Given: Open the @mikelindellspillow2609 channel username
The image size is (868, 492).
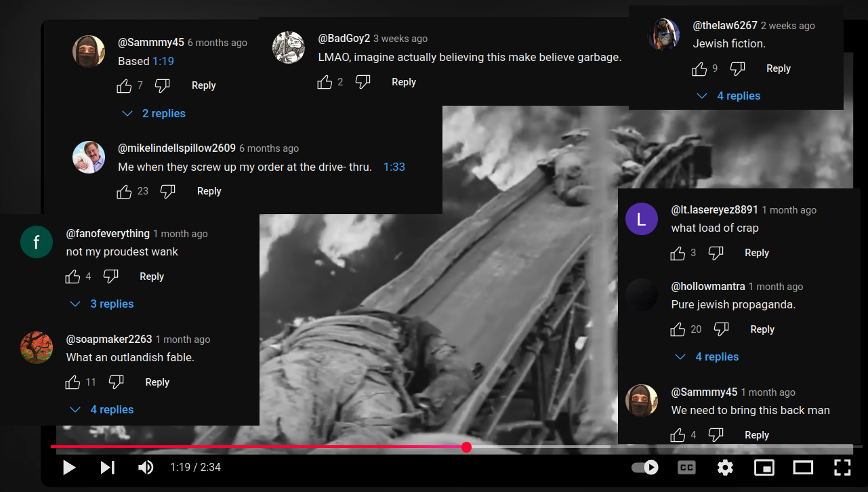Looking at the screenshot, I should click(x=177, y=148).
